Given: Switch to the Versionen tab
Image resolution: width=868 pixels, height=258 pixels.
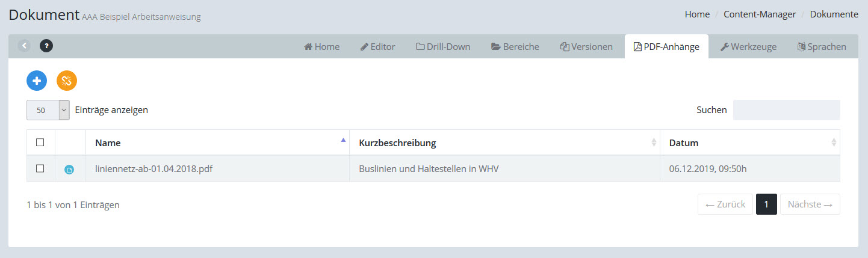Looking at the screenshot, I should [586, 47].
